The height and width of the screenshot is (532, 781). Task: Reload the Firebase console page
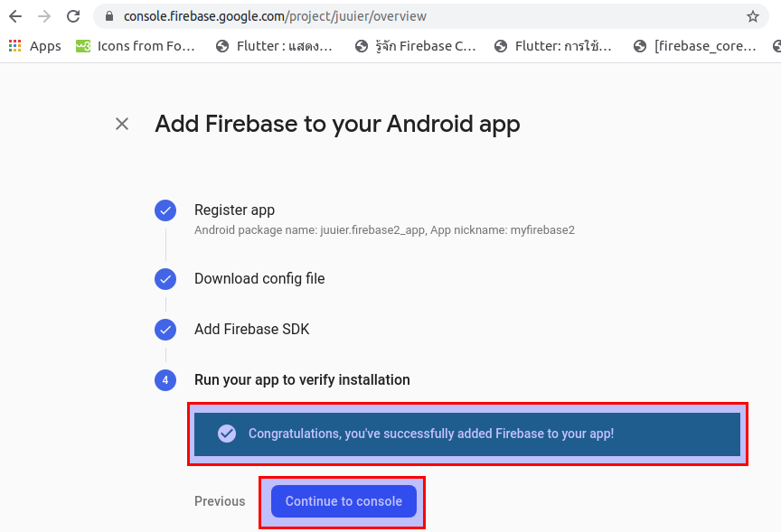(x=72, y=15)
